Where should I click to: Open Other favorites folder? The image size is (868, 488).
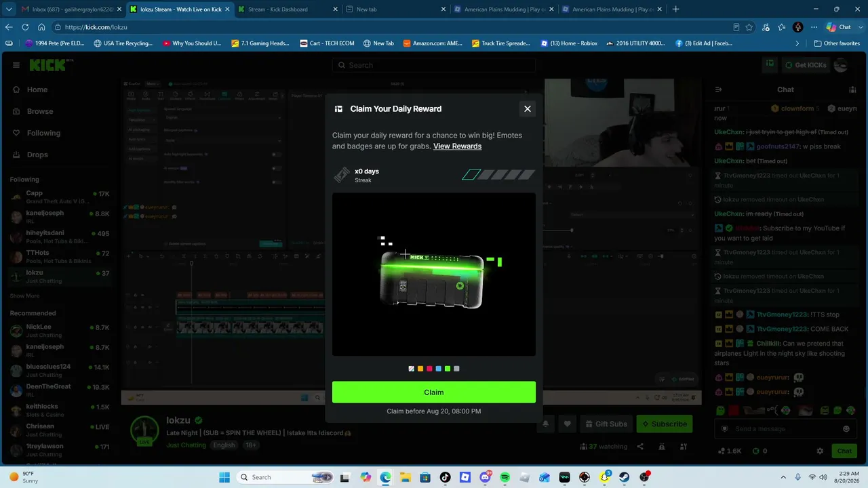(x=837, y=43)
